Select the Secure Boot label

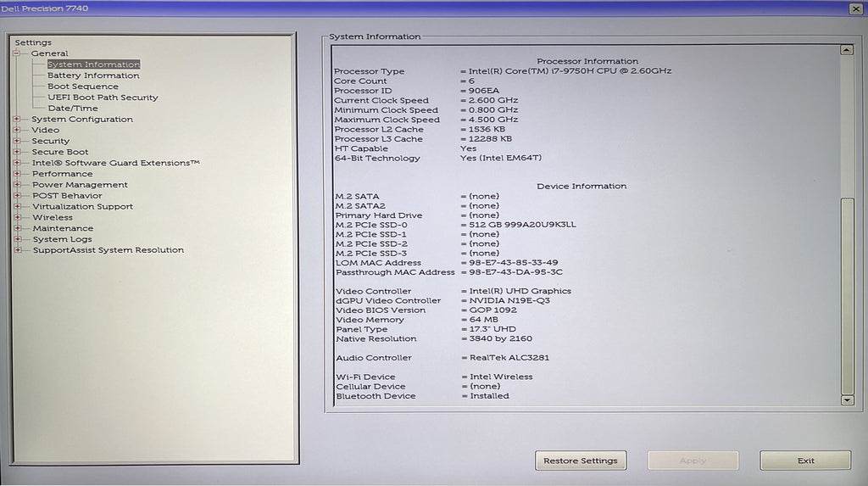coord(60,152)
